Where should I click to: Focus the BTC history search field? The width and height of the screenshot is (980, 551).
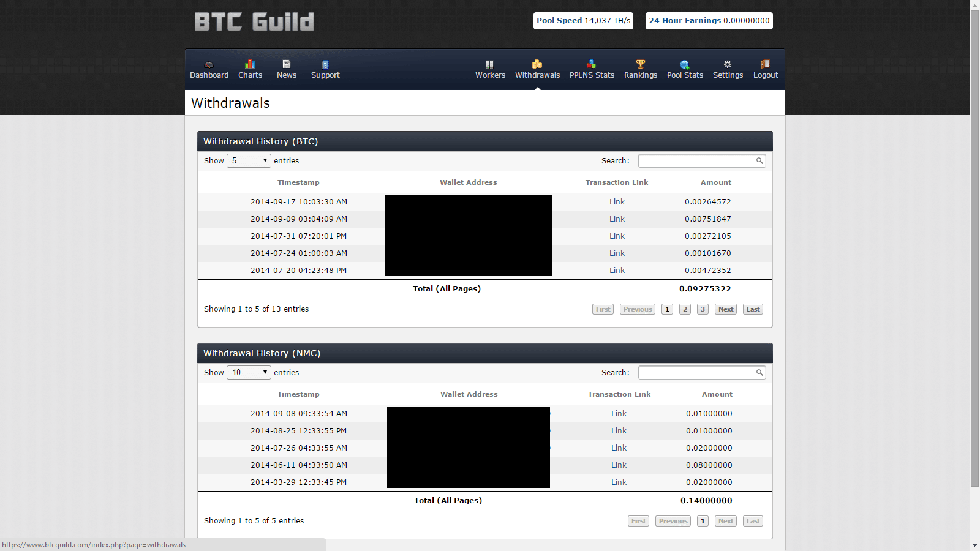coord(702,161)
